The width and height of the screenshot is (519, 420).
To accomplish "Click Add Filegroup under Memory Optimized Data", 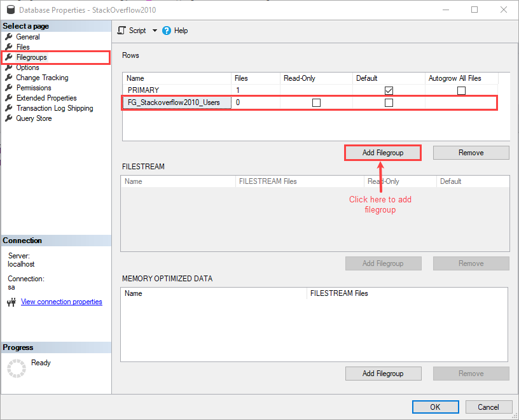I will click(x=384, y=374).
